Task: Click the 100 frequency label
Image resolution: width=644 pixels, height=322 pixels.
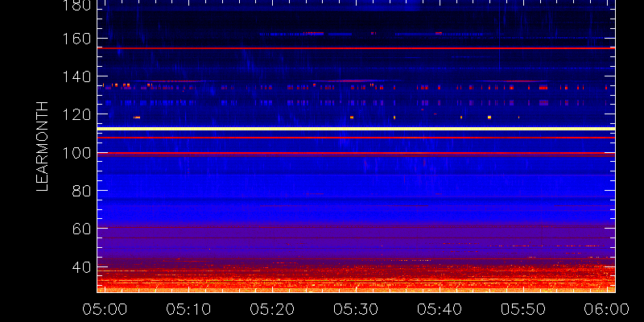Action: pos(76,153)
